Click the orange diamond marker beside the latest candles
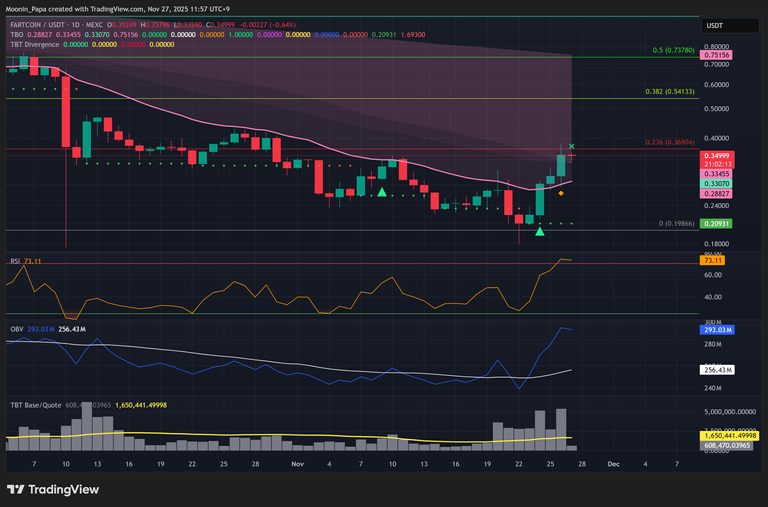The height and width of the screenshot is (507, 768). coord(561,192)
